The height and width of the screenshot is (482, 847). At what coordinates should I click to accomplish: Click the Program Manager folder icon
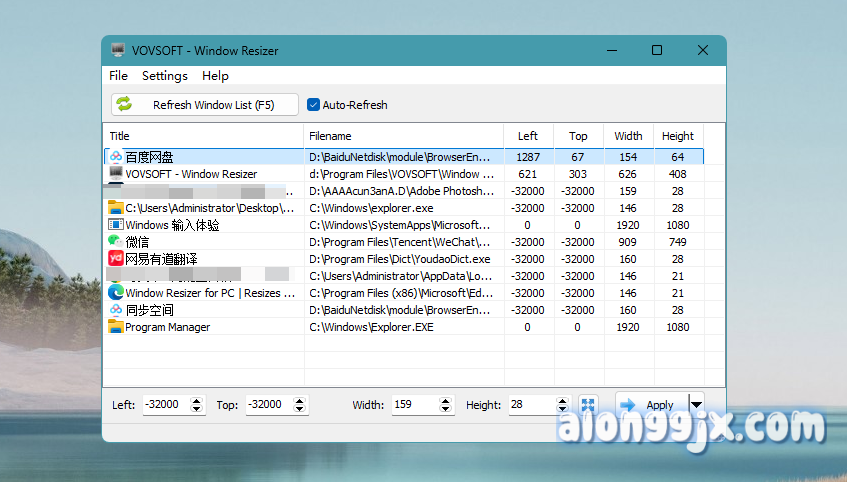[x=116, y=327]
